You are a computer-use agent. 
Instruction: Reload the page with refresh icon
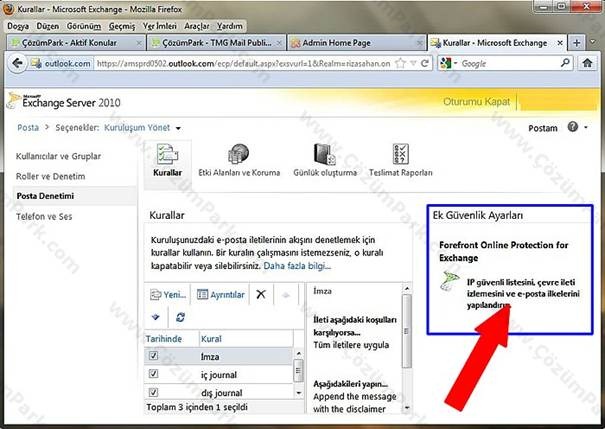click(425, 63)
